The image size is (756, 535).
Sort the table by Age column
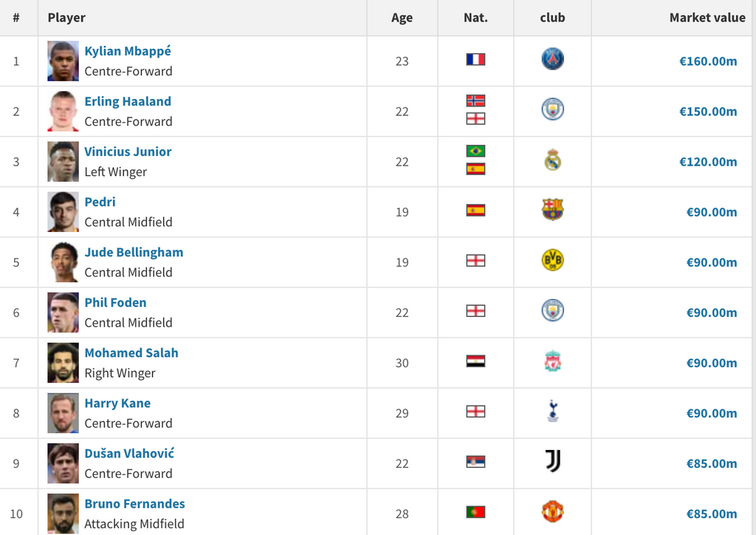pos(402,18)
